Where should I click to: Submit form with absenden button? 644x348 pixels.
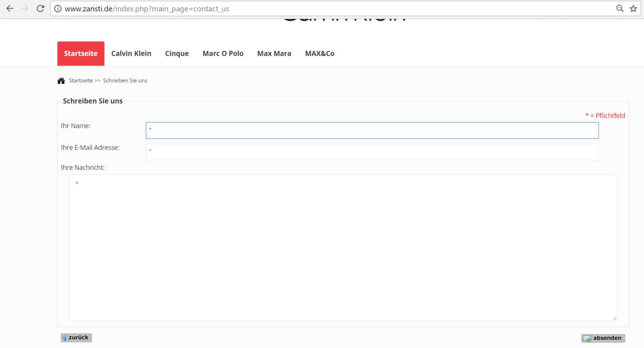coord(603,338)
